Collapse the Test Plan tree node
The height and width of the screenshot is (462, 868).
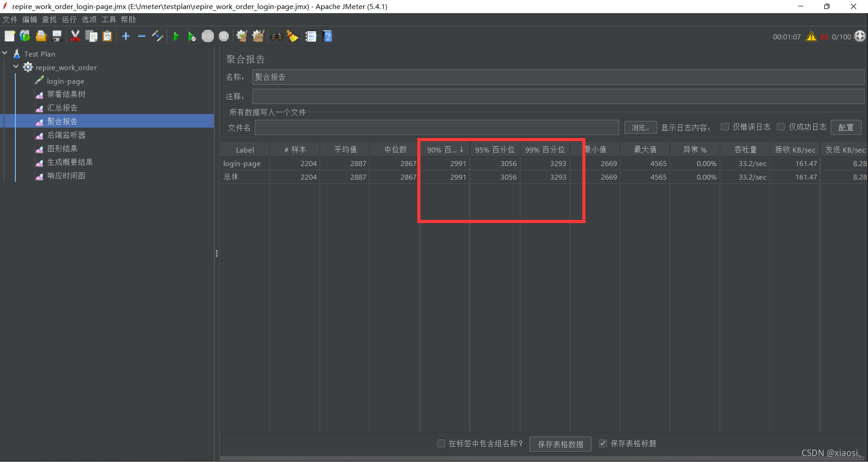point(5,53)
